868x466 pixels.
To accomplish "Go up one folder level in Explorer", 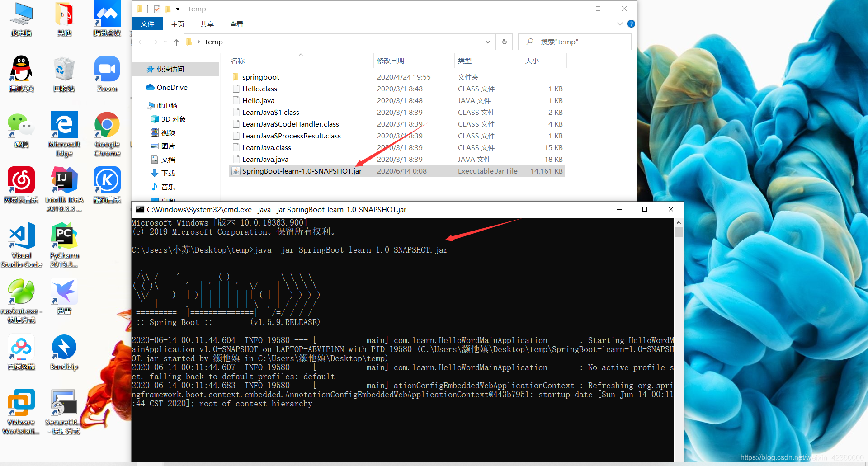I will pos(176,42).
